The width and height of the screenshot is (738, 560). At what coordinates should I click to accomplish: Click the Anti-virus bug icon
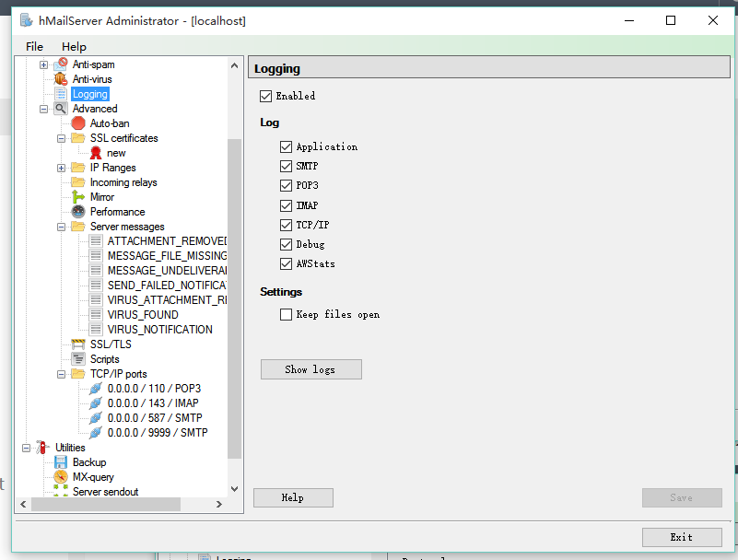[x=61, y=79]
